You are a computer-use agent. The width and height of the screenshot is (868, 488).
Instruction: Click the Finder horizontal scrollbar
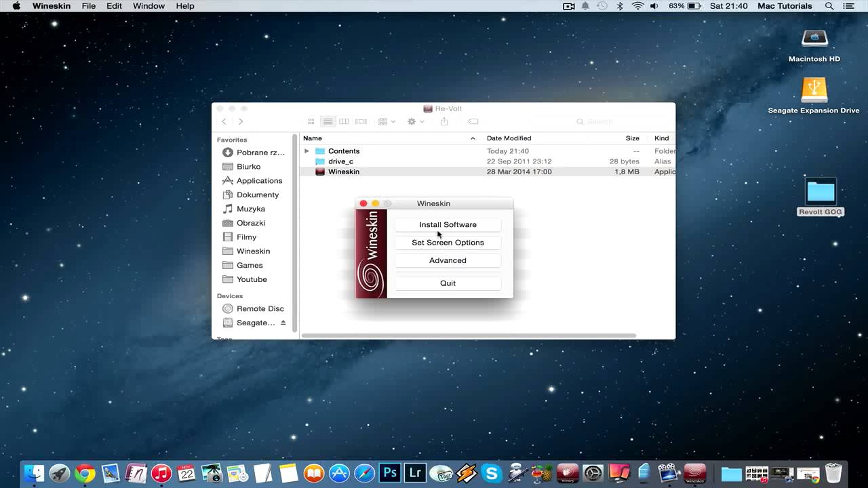(x=469, y=335)
